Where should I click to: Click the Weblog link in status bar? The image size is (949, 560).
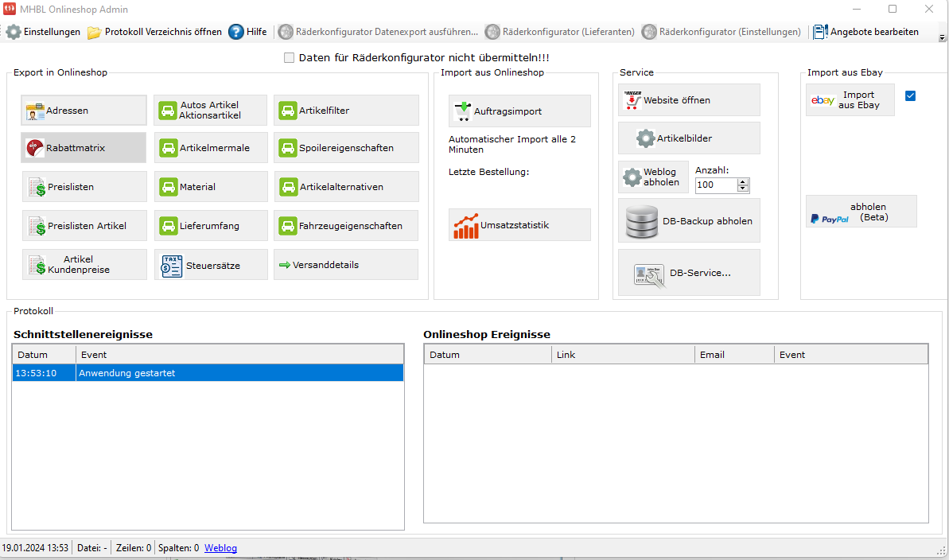(220, 548)
